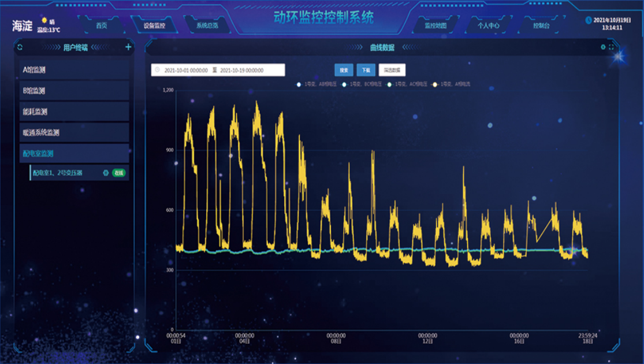Click fullscreen icon in 曲线数据 panel
Screen dimensions: 644x364
[x=611, y=47]
